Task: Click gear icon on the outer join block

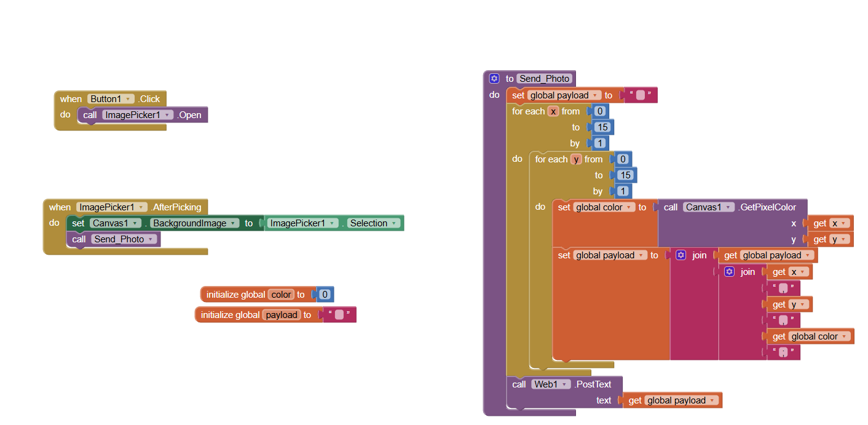Action: tap(681, 255)
